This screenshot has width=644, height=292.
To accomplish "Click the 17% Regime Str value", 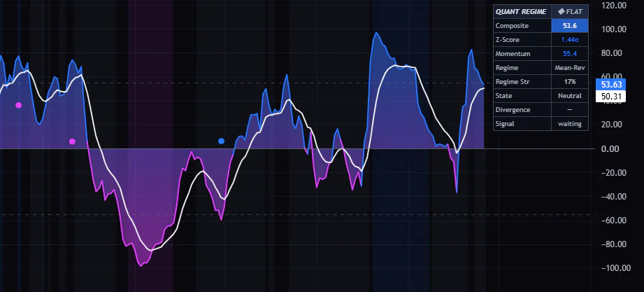I will pos(570,81).
